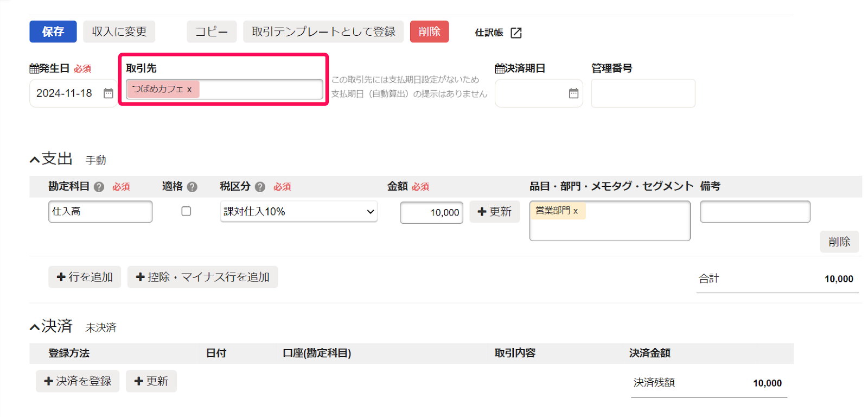Toggle the 適格 checkbox
The height and width of the screenshot is (417, 868).
click(x=186, y=211)
